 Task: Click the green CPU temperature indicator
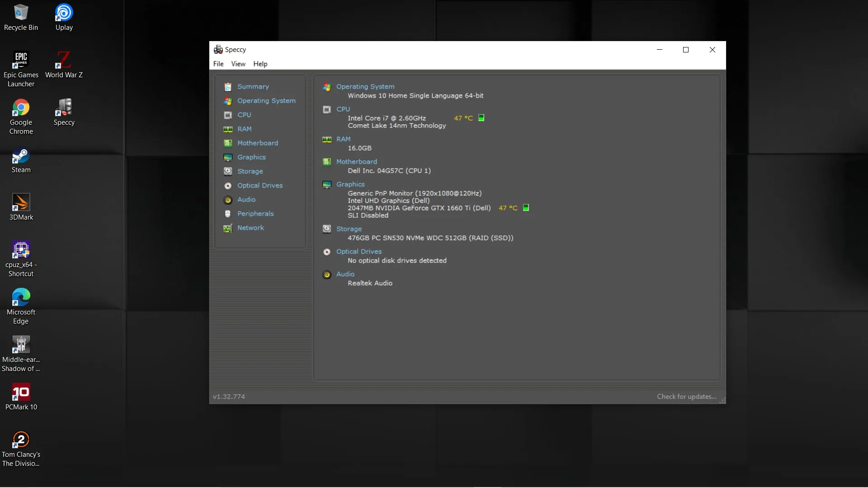(481, 118)
